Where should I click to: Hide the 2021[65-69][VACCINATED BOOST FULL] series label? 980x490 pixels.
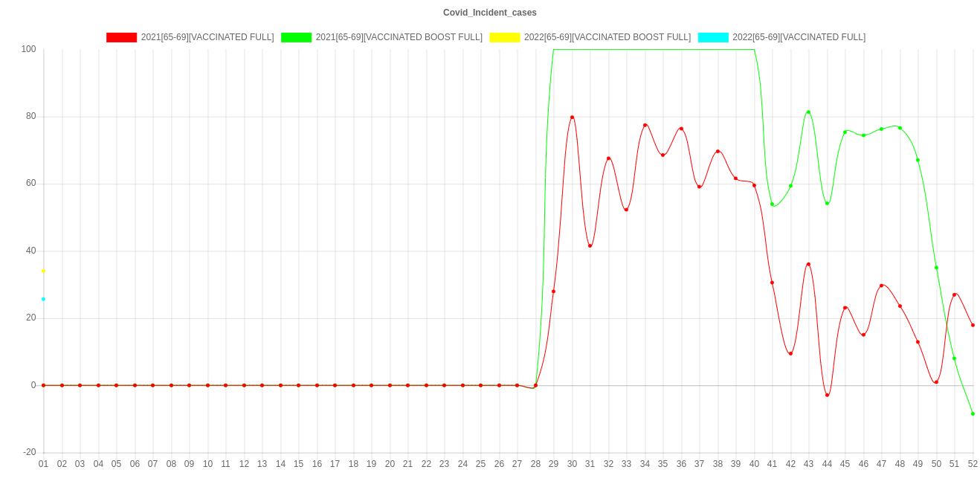coord(399,37)
